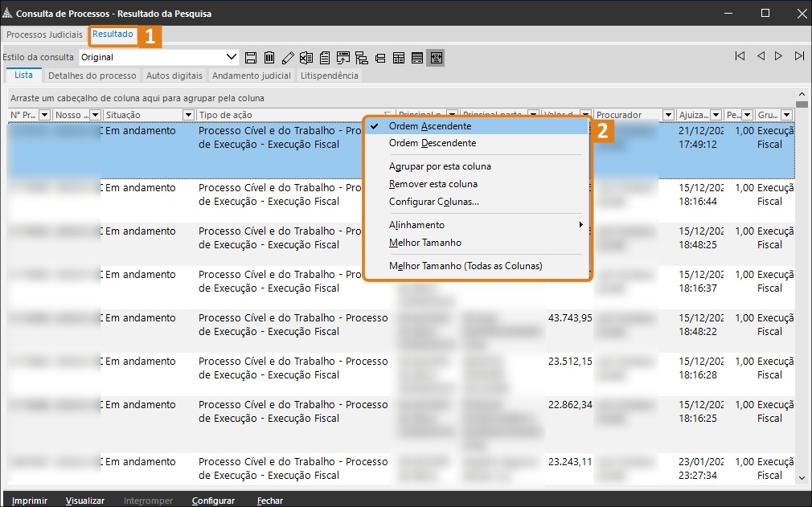Viewport: 812px width, 507px height.
Task: Click the save query style floppy icon
Action: (251, 57)
